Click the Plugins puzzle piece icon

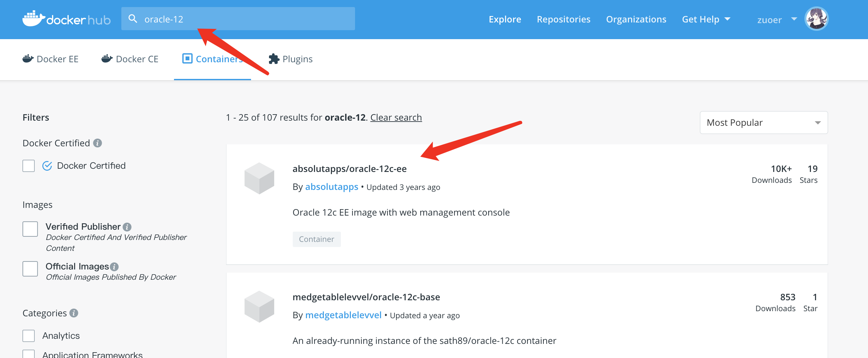click(274, 59)
